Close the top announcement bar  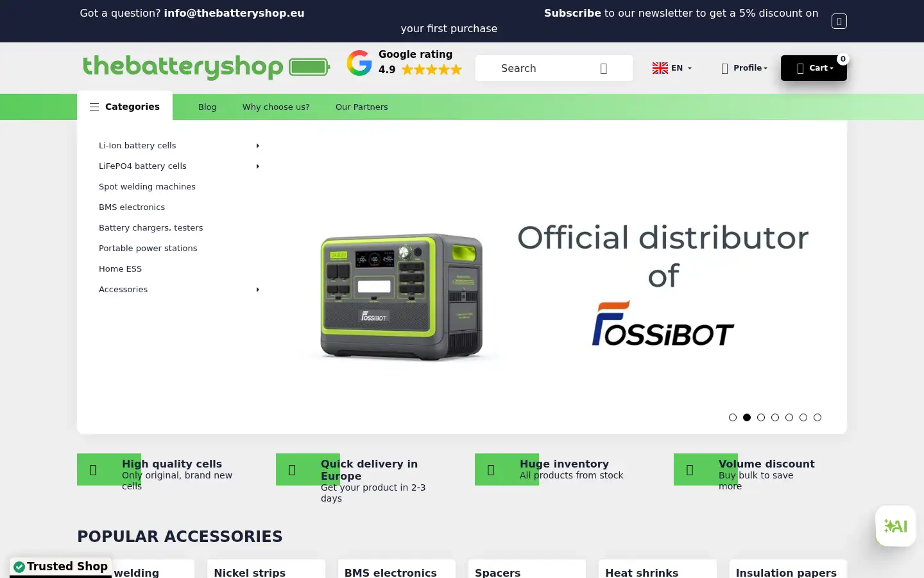(839, 21)
